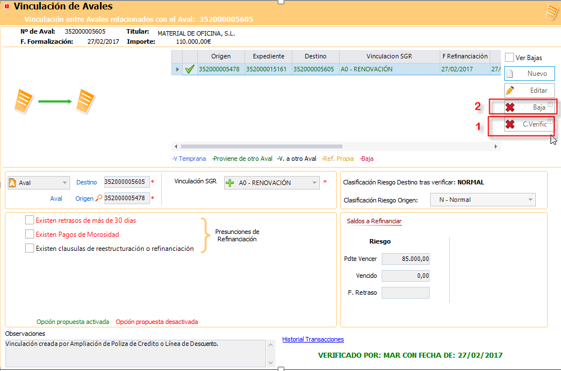Click the Destino input field
The height and width of the screenshot is (371, 561).
coord(127,182)
